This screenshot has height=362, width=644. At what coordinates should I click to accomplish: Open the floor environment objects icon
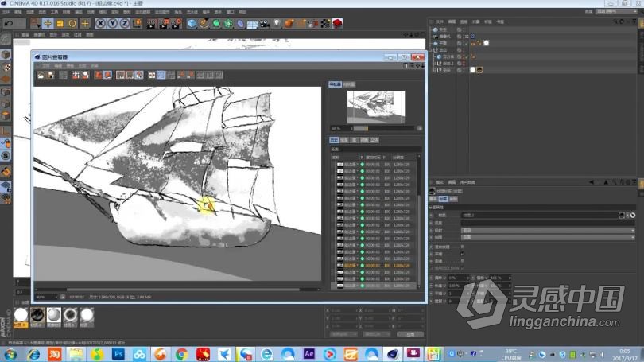point(252,23)
